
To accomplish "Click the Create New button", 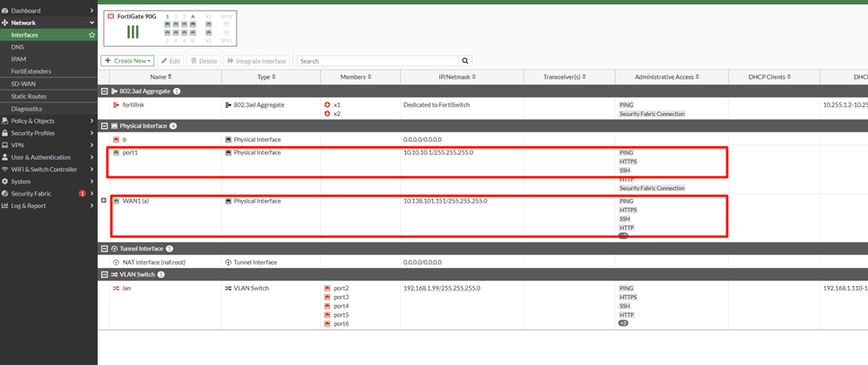I will (x=127, y=61).
